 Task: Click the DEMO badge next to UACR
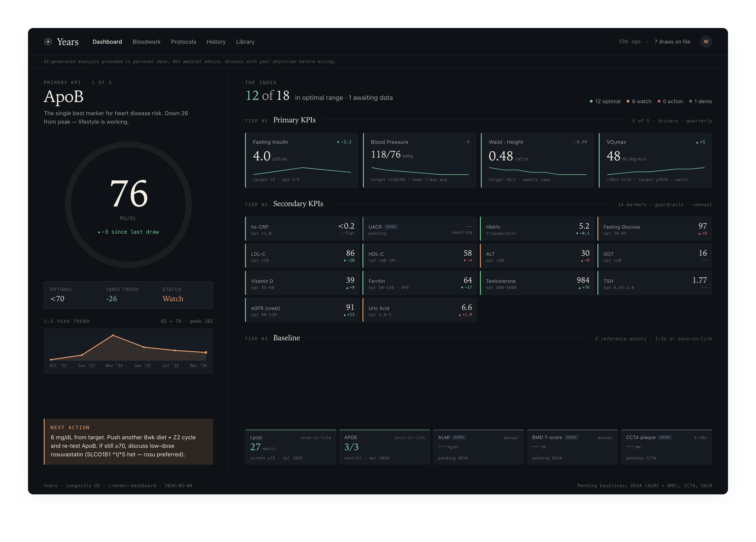pos(391,227)
